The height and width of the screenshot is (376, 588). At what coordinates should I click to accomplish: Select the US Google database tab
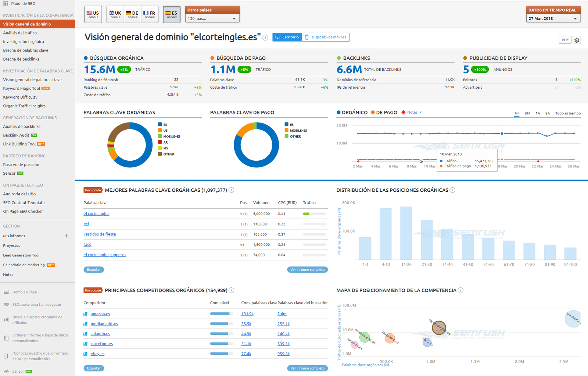click(93, 14)
